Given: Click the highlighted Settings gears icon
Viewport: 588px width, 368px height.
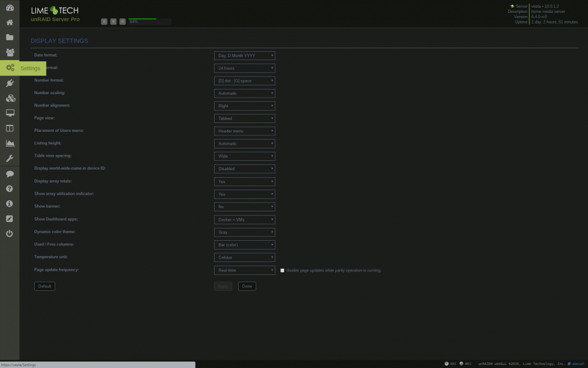Looking at the screenshot, I should point(10,68).
